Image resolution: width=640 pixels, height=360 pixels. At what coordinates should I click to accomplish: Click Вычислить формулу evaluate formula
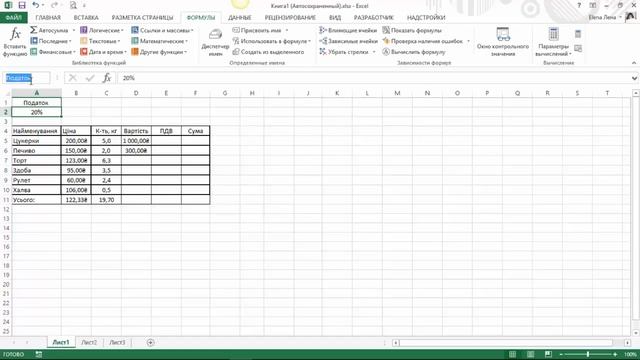(x=414, y=52)
